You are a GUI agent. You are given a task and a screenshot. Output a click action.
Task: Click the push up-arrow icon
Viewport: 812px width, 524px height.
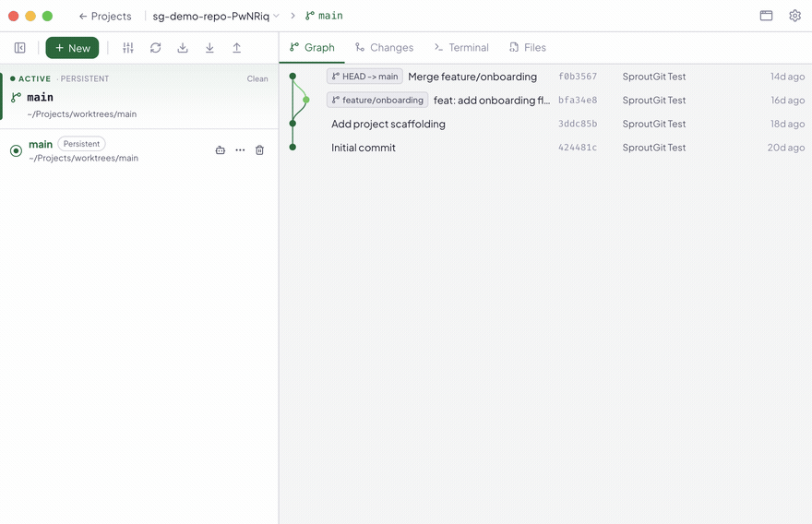point(236,48)
